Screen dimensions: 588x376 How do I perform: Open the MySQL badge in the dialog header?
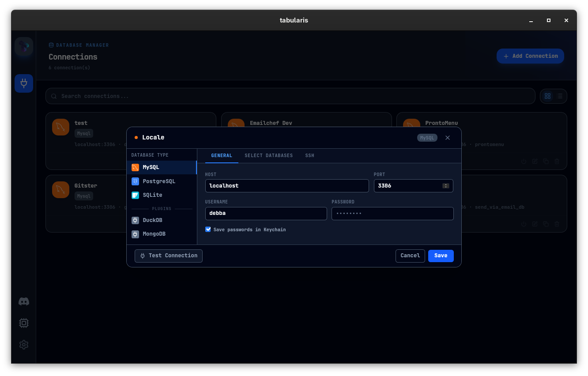426,137
